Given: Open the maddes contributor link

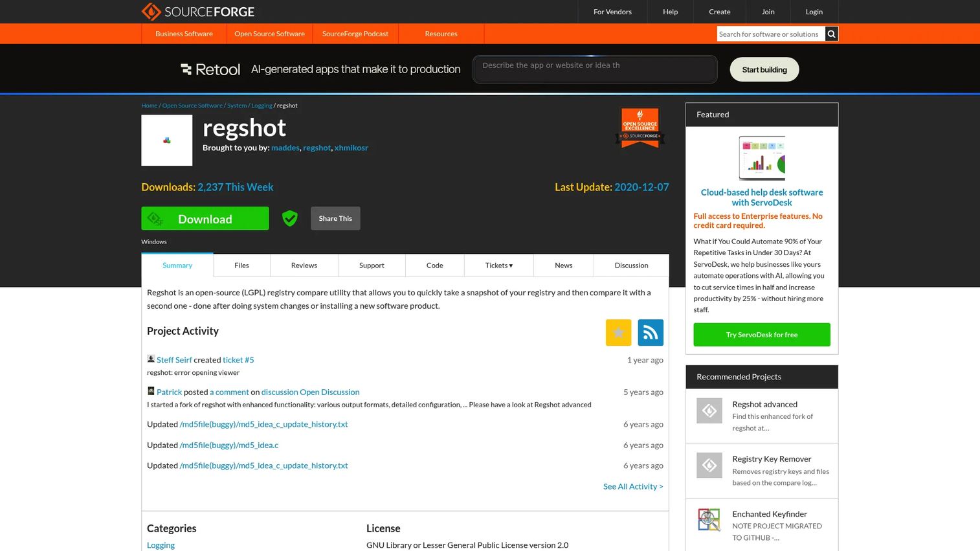Looking at the screenshot, I should (x=285, y=148).
